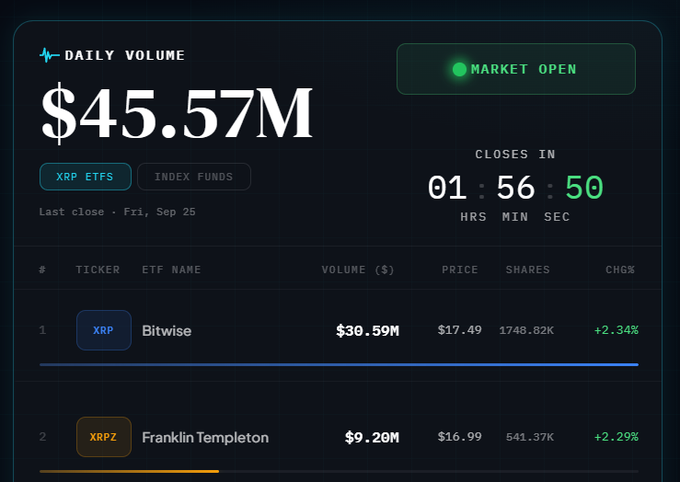
Task: Click the HRS countdown label
Action: coord(474,217)
